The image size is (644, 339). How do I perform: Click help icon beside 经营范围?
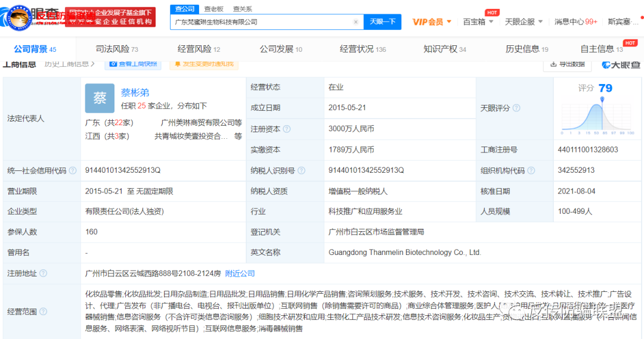click(x=43, y=312)
